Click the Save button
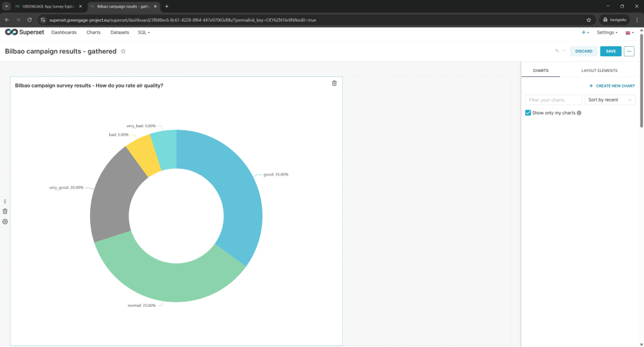The height and width of the screenshot is (347, 644). 611,52
